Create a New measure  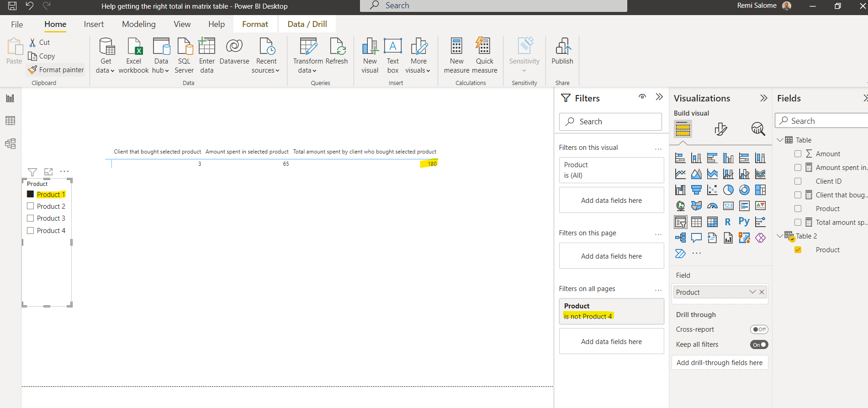click(456, 55)
